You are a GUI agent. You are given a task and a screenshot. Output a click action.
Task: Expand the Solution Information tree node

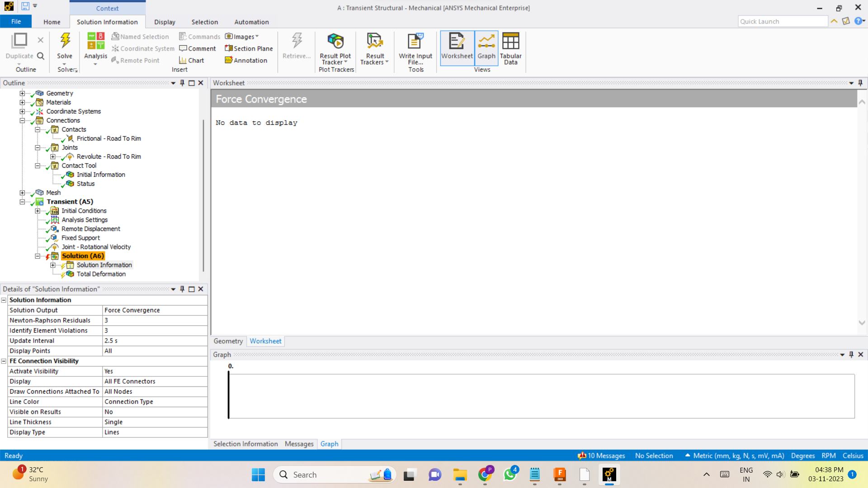[53, 265]
